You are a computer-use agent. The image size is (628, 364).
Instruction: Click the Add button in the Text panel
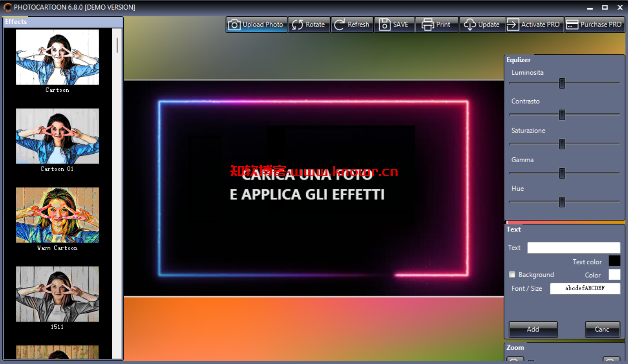[x=533, y=329]
